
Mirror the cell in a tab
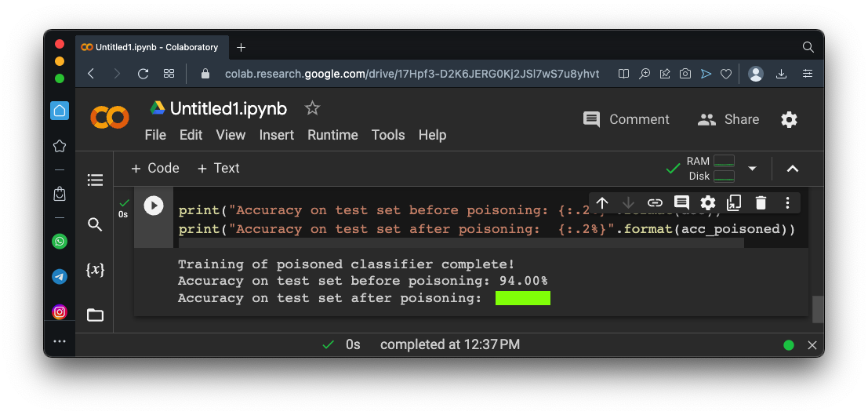pos(734,203)
